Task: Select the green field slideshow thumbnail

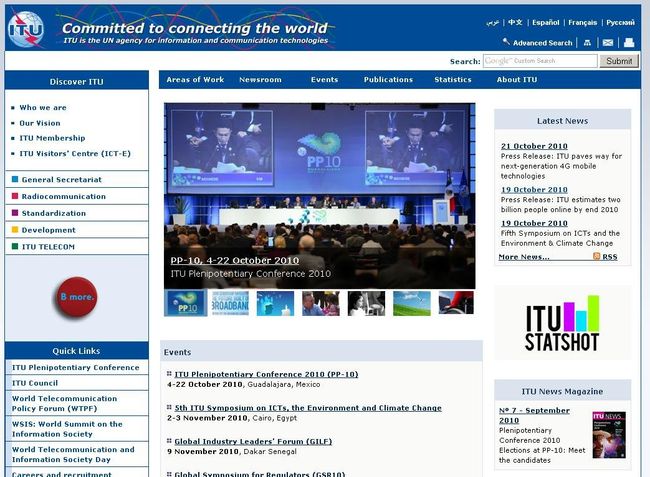Action: pos(412,303)
